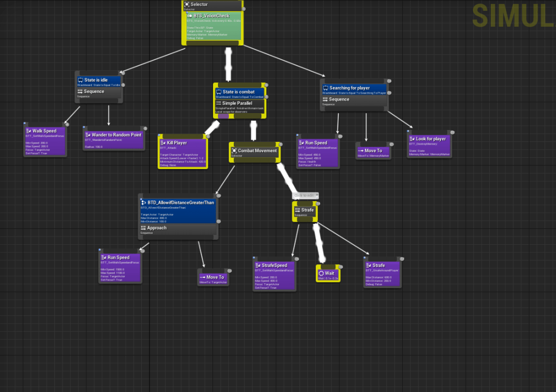
Task: Click the Wander to Random Point icon
Action: (x=88, y=135)
